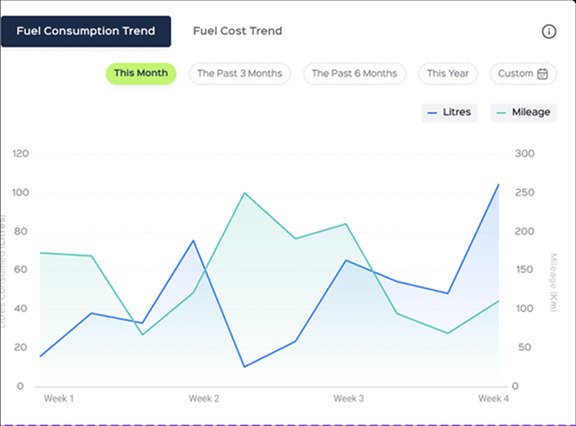Screen dimensions: 576x426
Task: Click the 80 value on left axis
Action: pos(21,231)
